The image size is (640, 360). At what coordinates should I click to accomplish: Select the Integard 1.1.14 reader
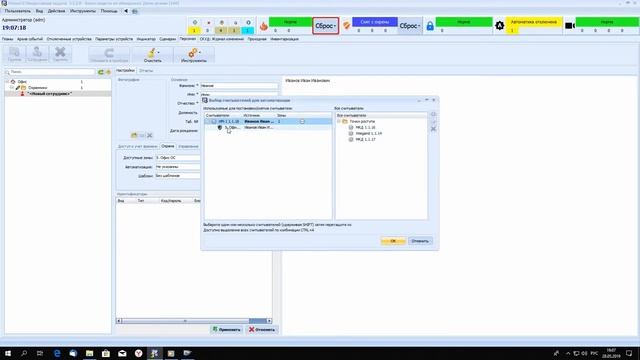[369, 133]
